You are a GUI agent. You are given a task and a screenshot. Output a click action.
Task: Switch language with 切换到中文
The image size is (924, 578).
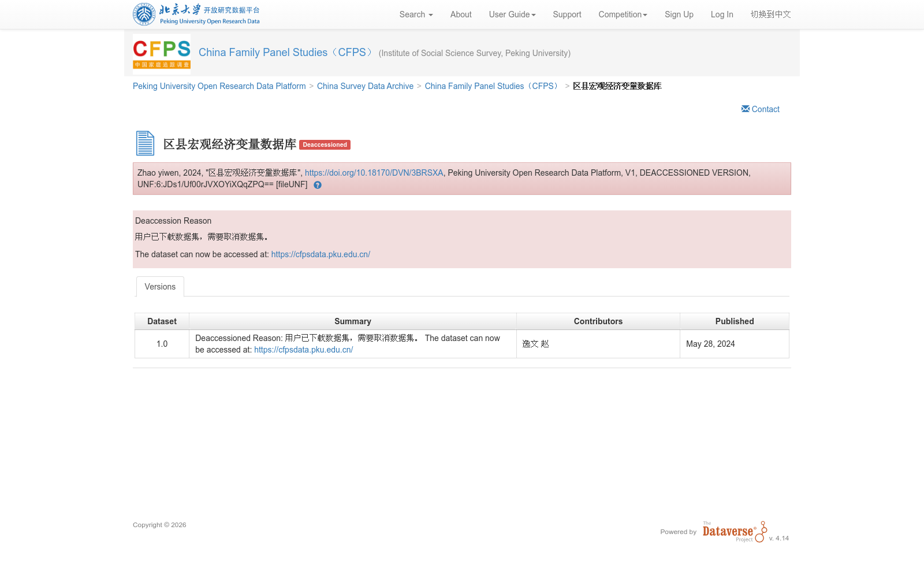coord(770,14)
